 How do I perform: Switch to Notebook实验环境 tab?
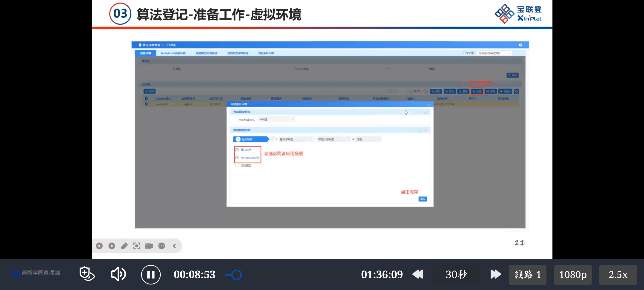point(173,53)
